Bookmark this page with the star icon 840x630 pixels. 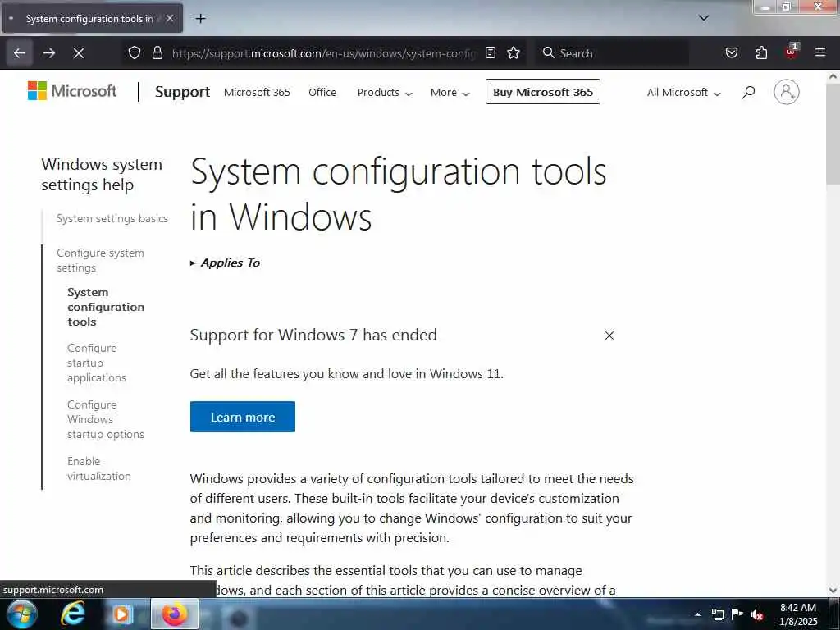[x=514, y=52]
